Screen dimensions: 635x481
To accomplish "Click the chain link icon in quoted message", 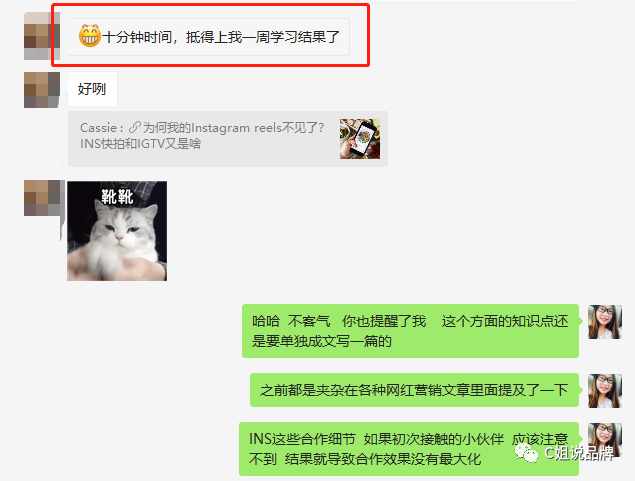I will 134,128.
